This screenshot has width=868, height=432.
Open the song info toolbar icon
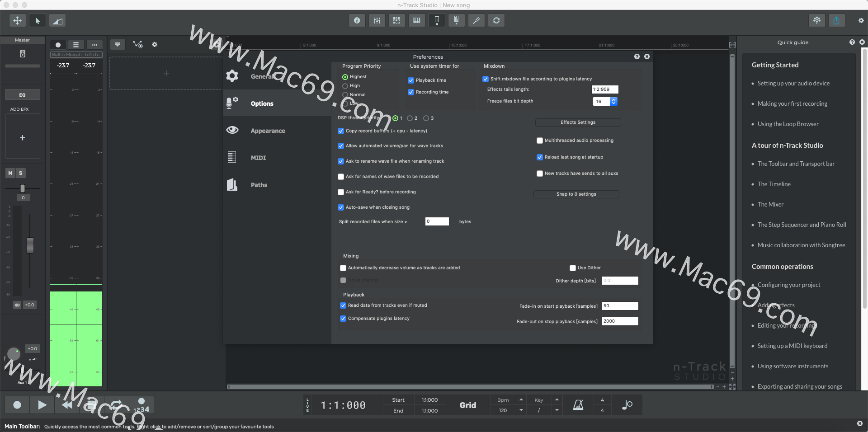357,20
